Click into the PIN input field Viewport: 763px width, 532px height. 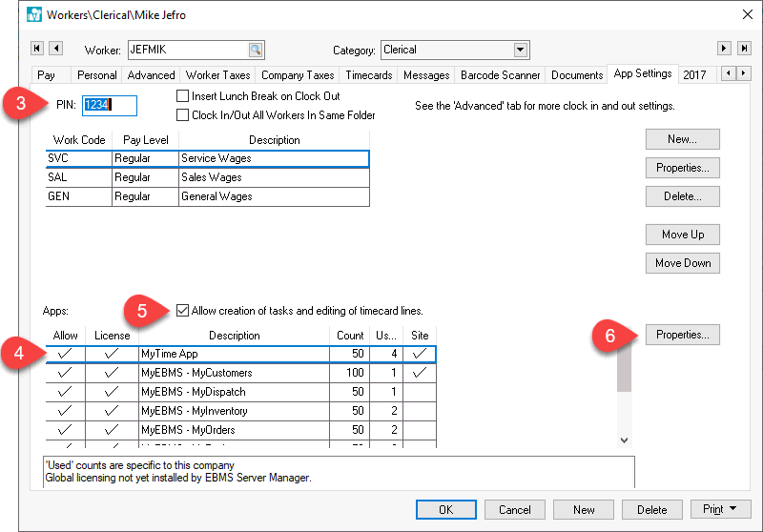pyautogui.click(x=110, y=105)
